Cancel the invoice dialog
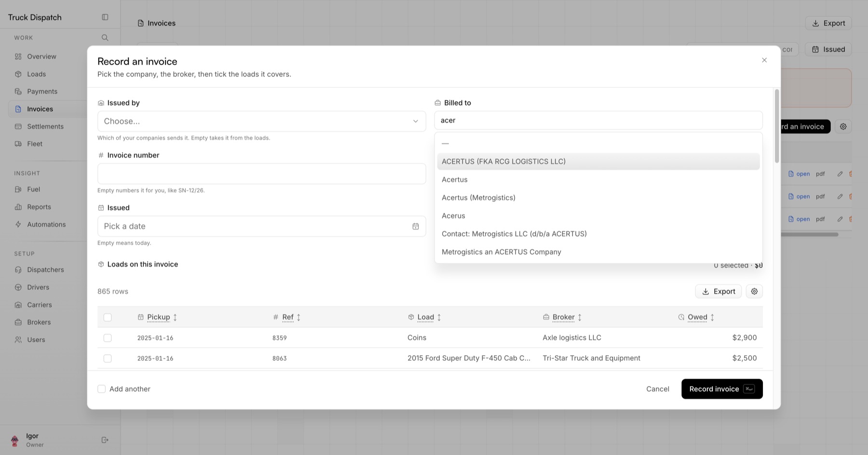 pos(658,389)
